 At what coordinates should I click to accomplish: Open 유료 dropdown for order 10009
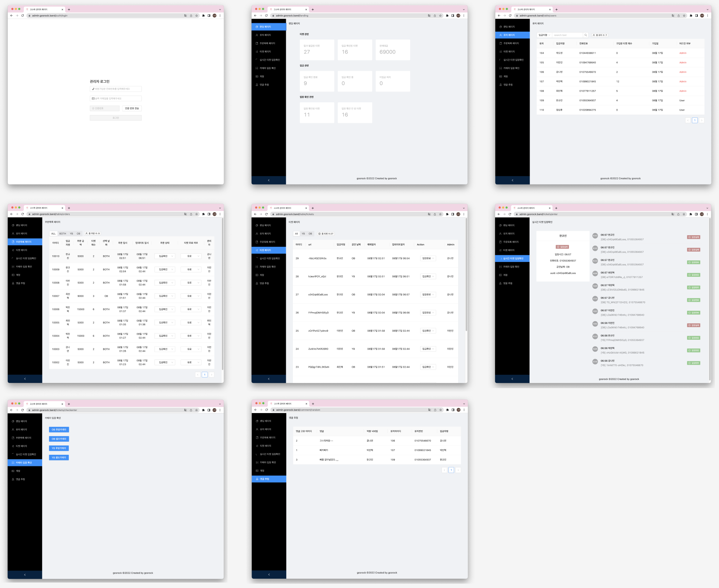(x=191, y=269)
